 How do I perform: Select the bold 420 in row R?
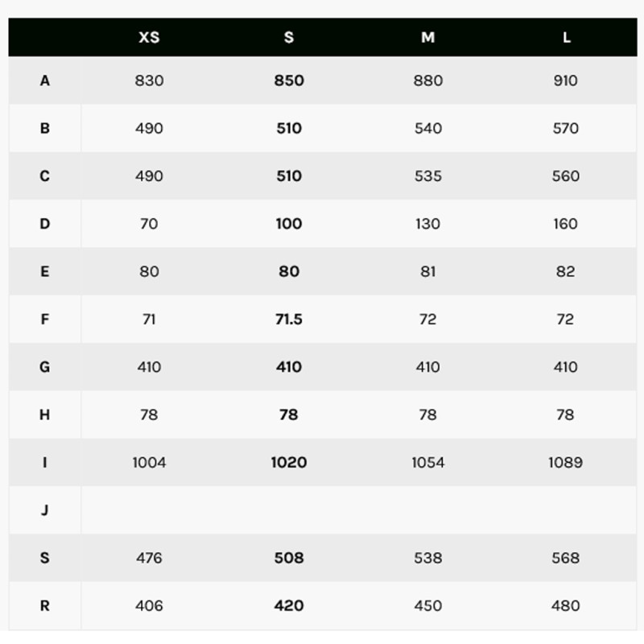coord(289,606)
